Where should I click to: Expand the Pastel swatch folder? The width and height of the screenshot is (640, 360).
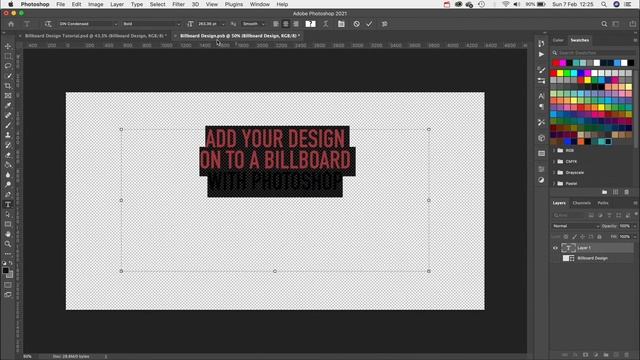[x=554, y=184]
